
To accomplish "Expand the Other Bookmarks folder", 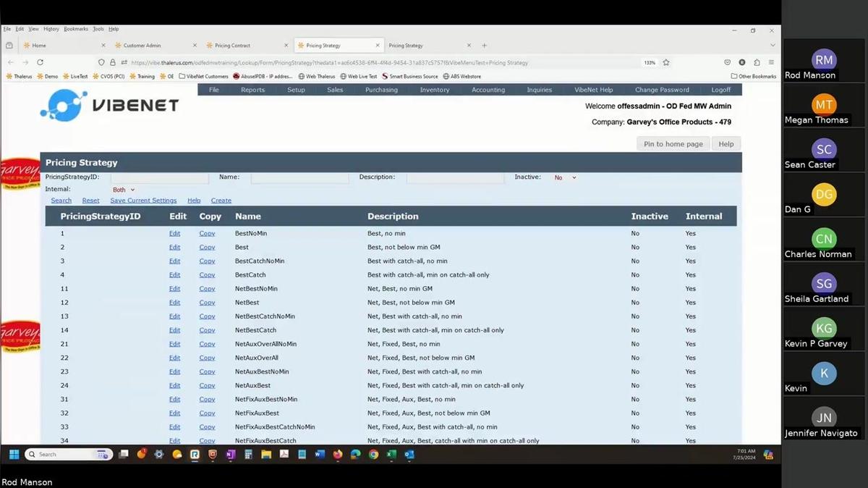I will (x=754, y=75).
